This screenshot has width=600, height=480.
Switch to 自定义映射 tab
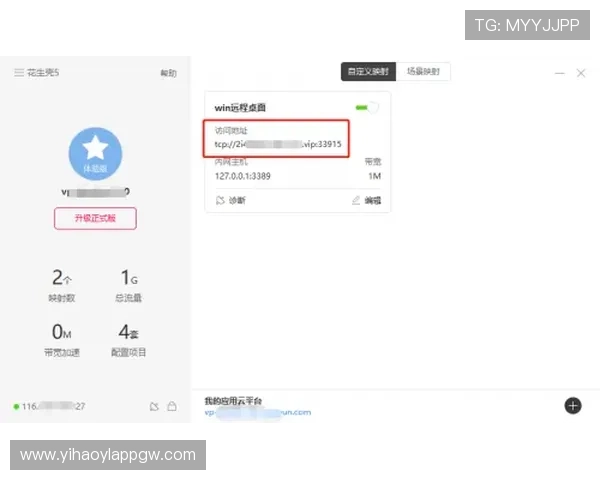pyautogui.click(x=368, y=72)
